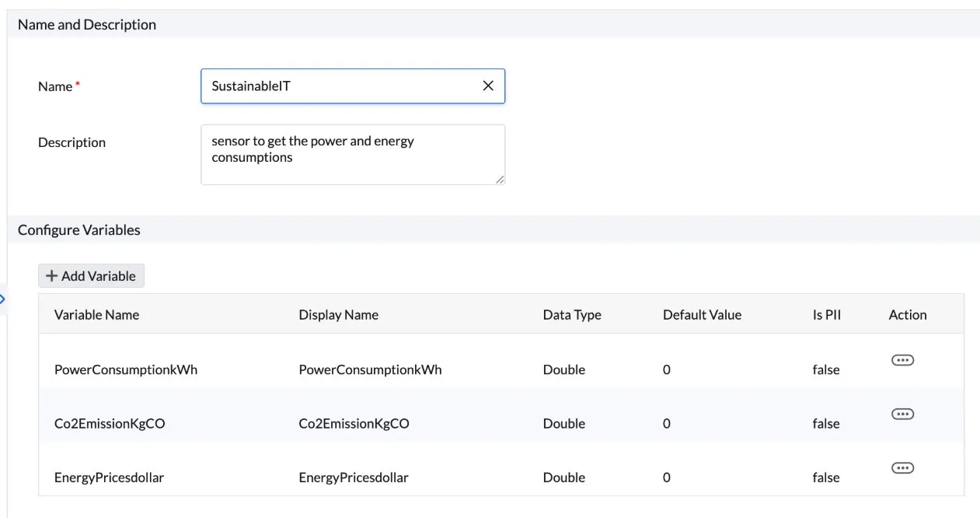The height and width of the screenshot is (518, 980).
Task: Select default value 0 in PowerConsumptionkWh row
Action: (667, 369)
